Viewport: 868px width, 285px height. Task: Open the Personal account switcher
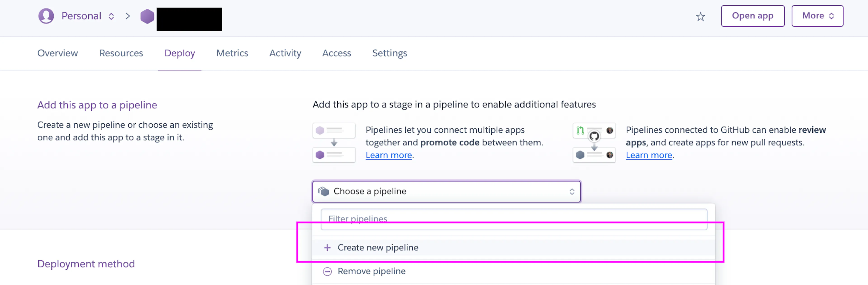(88, 16)
